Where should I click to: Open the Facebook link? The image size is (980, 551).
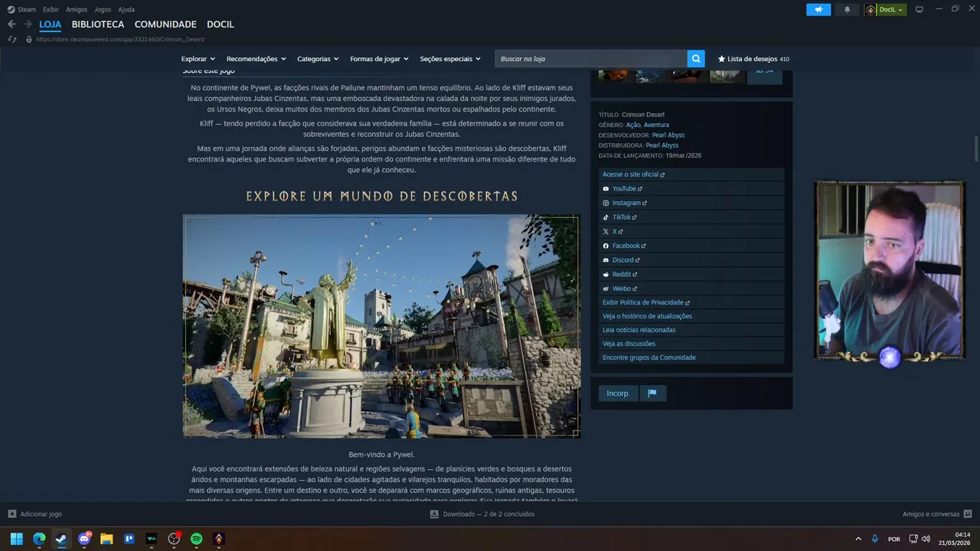[x=691, y=246]
